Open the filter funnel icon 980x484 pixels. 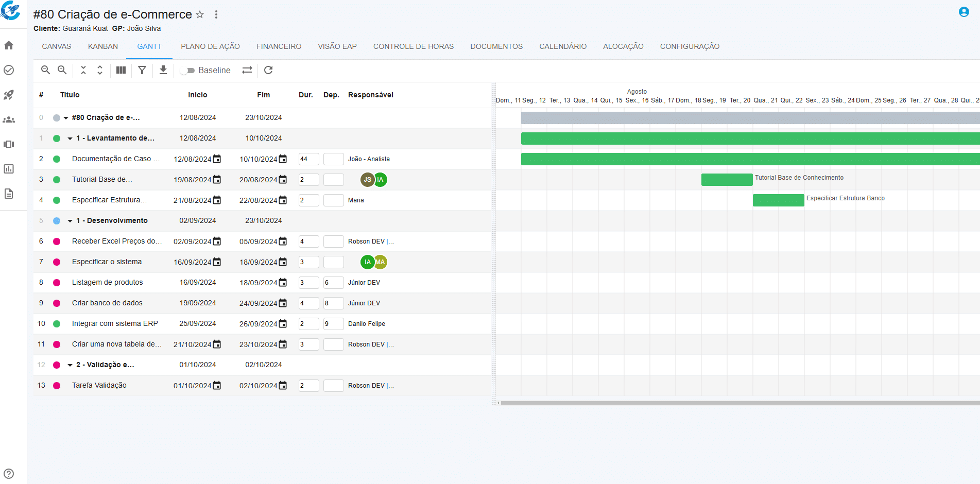tap(142, 70)
